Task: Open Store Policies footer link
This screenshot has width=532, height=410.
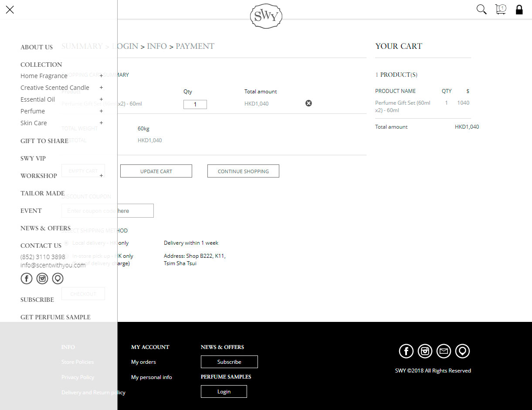Action: pos(78,362)
